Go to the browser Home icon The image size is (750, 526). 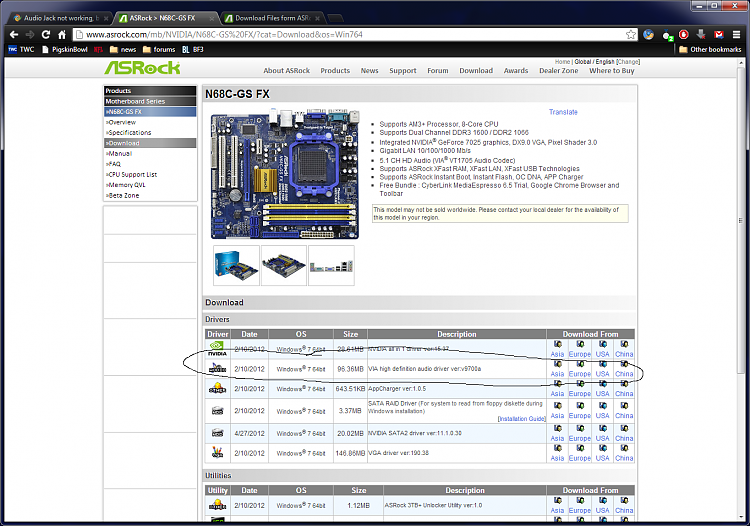tap(62, 34)
